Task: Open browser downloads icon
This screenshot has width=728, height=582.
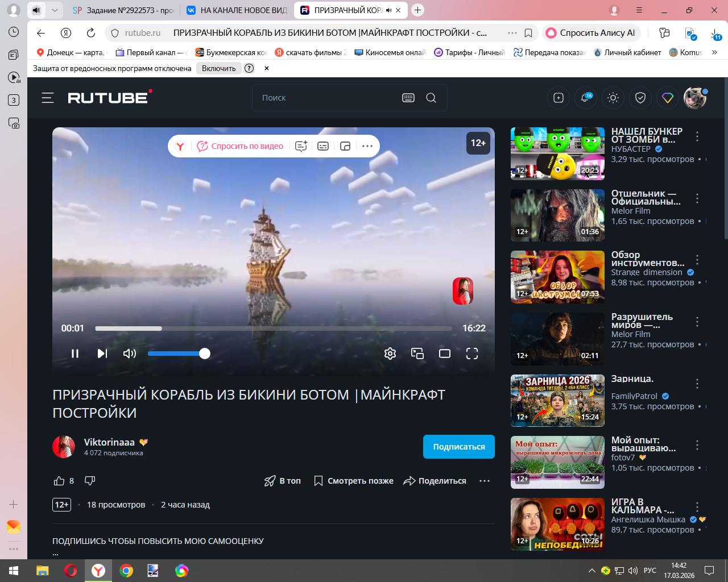Action: pos(716,33)
